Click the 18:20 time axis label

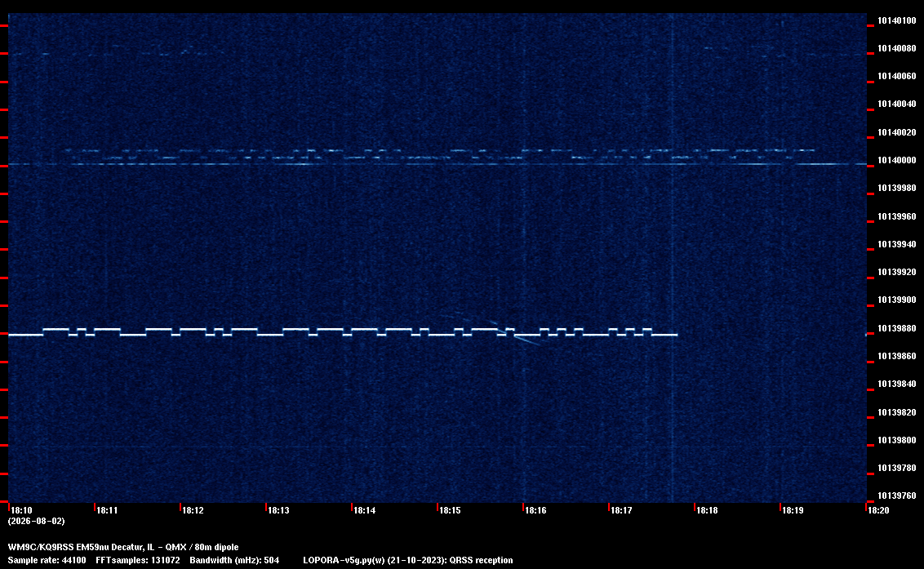[878, 510]
